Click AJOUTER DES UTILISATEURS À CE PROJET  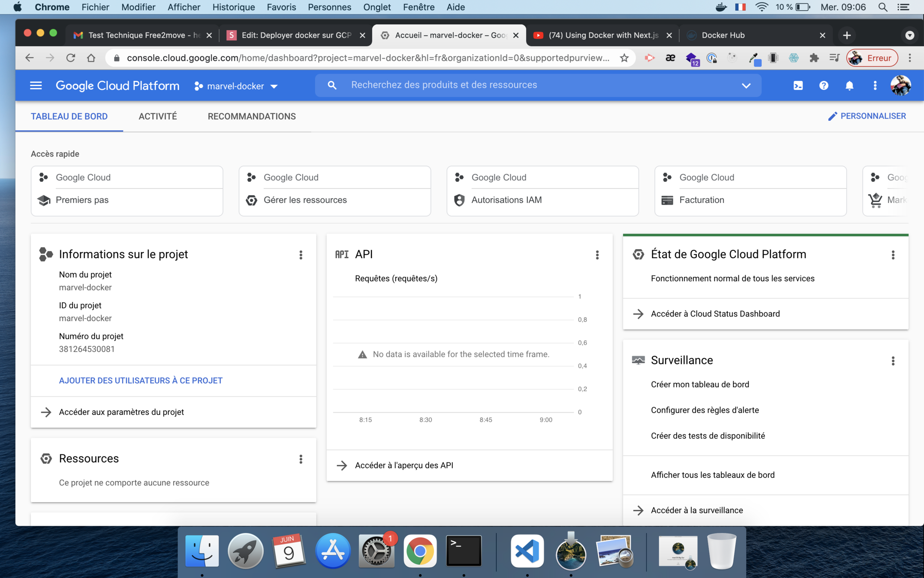click(x=141, y=381)
